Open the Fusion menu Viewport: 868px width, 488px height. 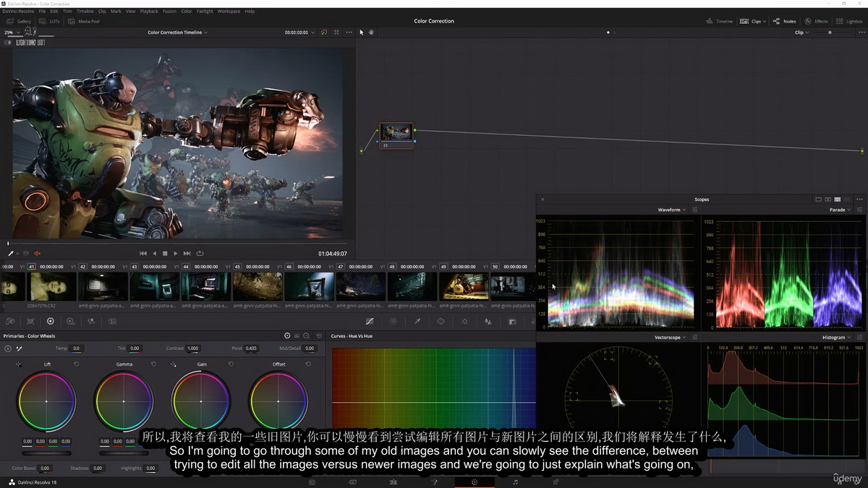(x=169, y=12)
